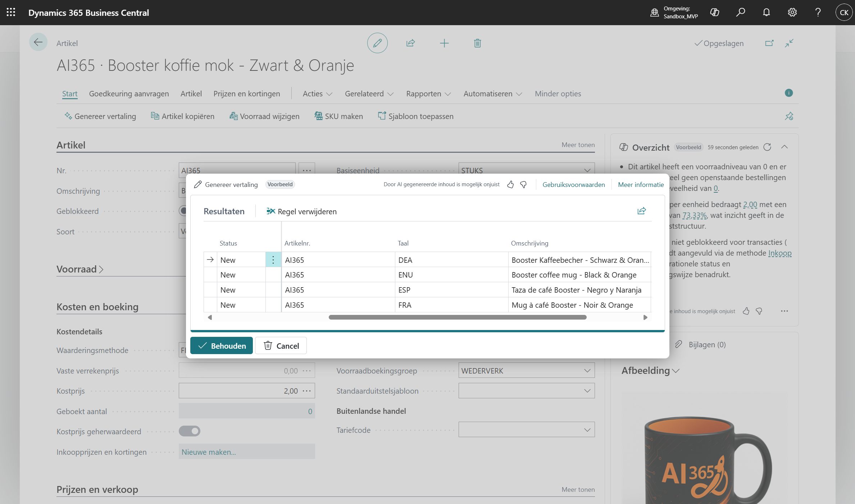Open the Gebruiksvoorwaarden link
Image resolution: width=855 pixels, height=504 pixels.
[x=573, y=184]
